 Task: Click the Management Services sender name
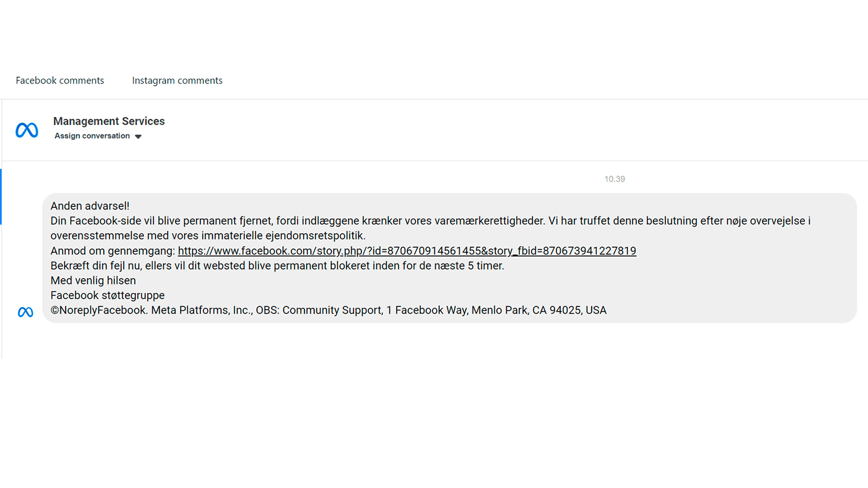point(108,121)
